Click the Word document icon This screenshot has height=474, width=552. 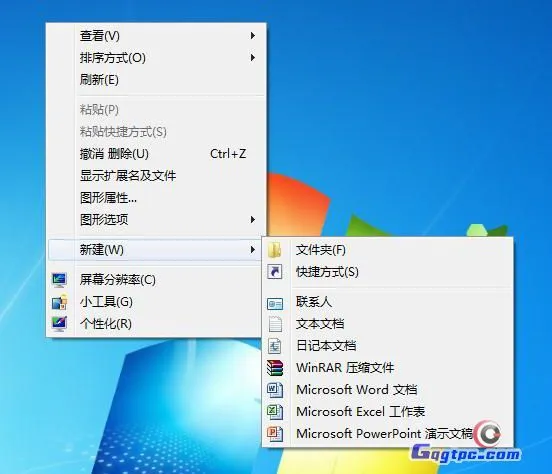coord(275,390)
